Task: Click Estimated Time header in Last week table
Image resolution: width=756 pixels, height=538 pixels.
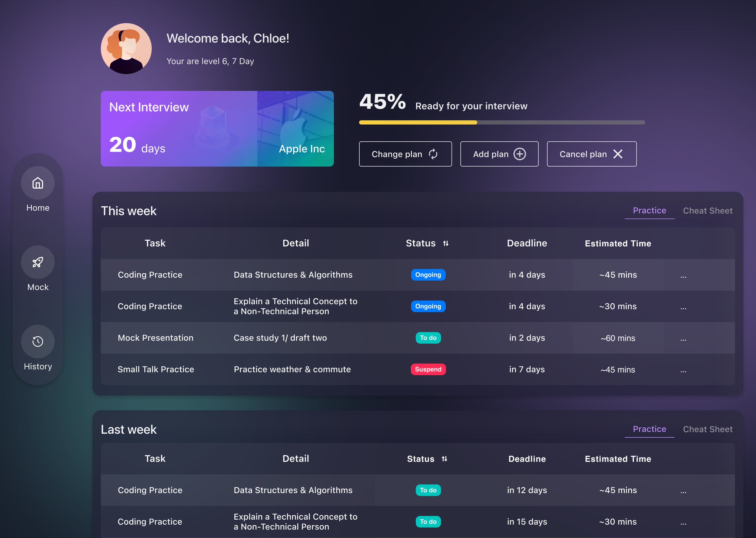Action: (618, 459)
